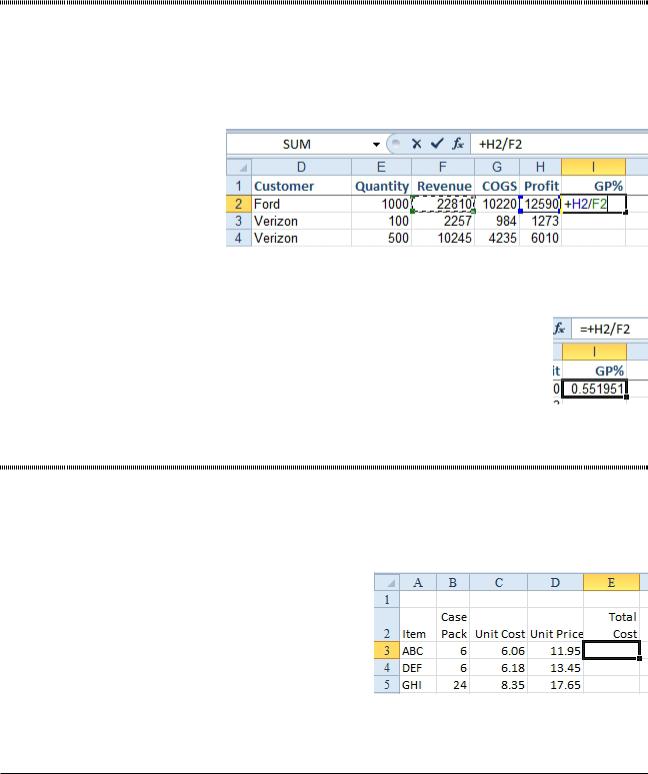Select column C header in bottom sheet
This screenshot has height=774, width=648.
point(498,582)
